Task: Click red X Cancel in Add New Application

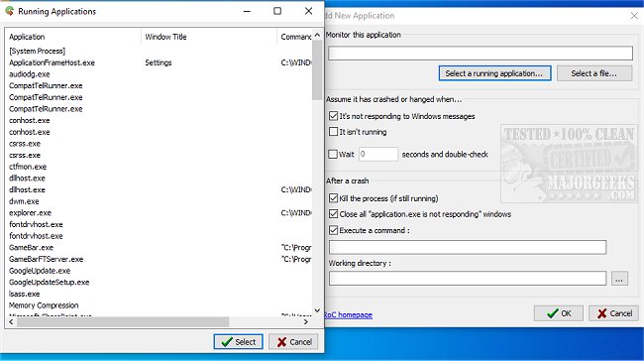Action: (613, 313)
